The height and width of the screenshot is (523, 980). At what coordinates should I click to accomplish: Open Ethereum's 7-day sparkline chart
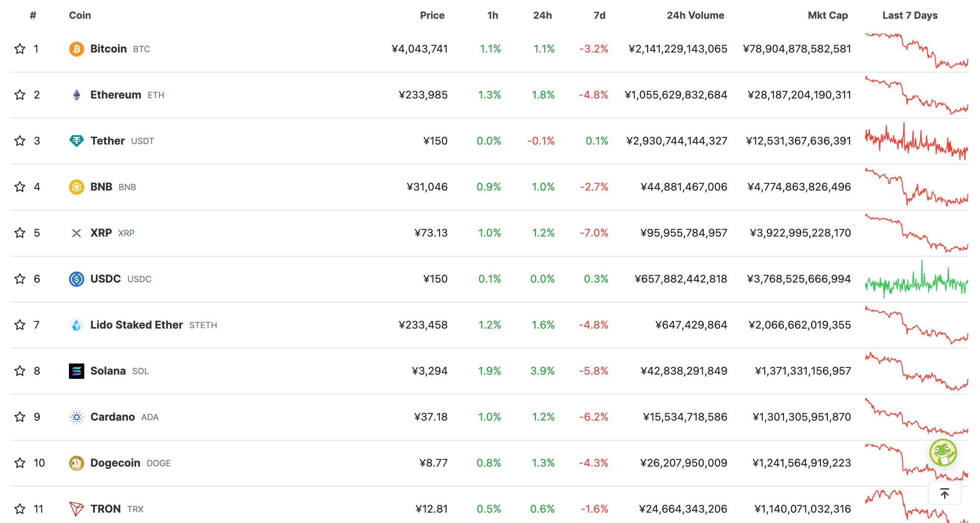tap(916, 95)
